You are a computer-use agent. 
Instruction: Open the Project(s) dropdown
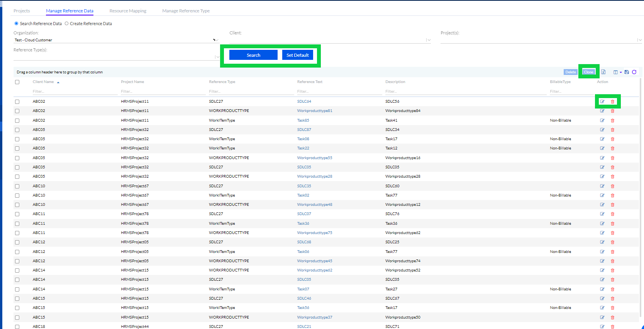point(541,40)
